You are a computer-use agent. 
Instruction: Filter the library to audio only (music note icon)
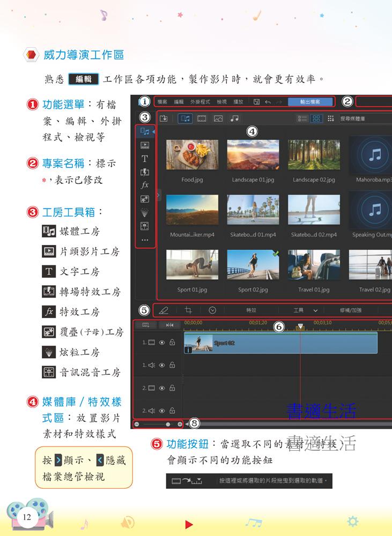click(x=235, y=118)
